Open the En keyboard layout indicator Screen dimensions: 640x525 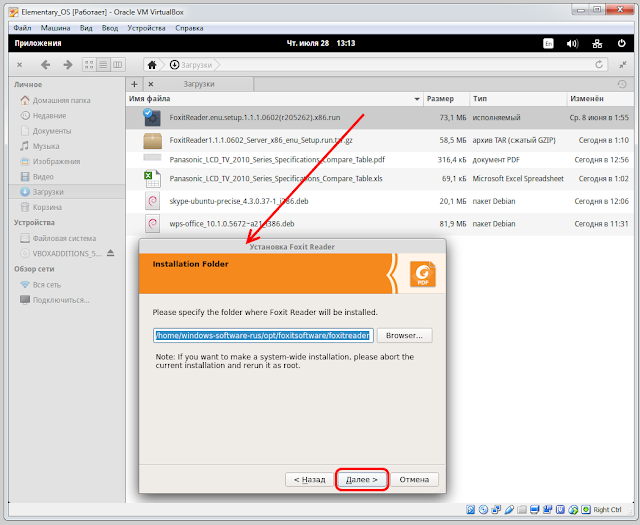[x=548, y=43]
